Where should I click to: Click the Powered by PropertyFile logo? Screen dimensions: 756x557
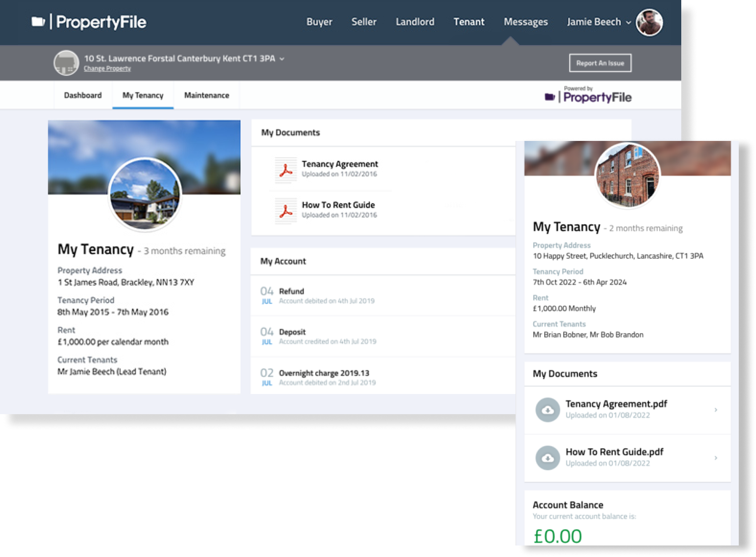pyautogui.click(x=588, y=95)
